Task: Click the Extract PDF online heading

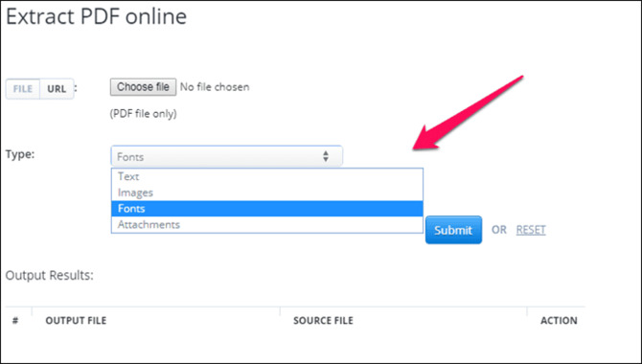Action: (96, 16)
